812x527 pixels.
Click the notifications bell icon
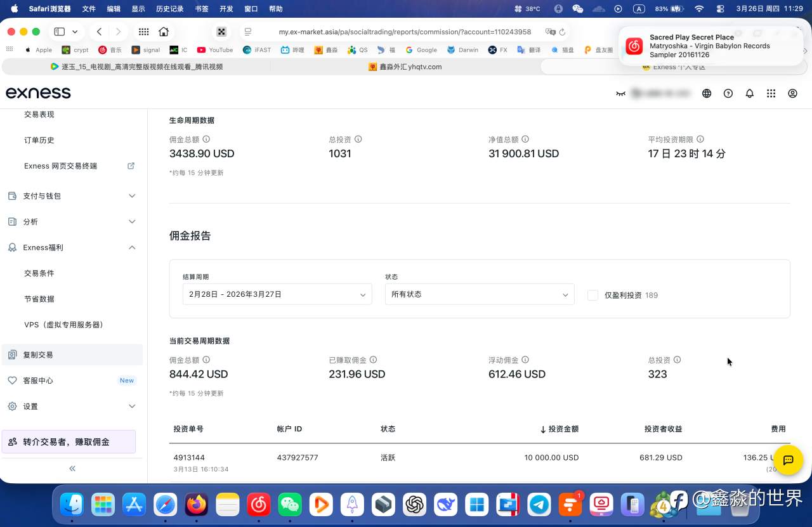749,93
